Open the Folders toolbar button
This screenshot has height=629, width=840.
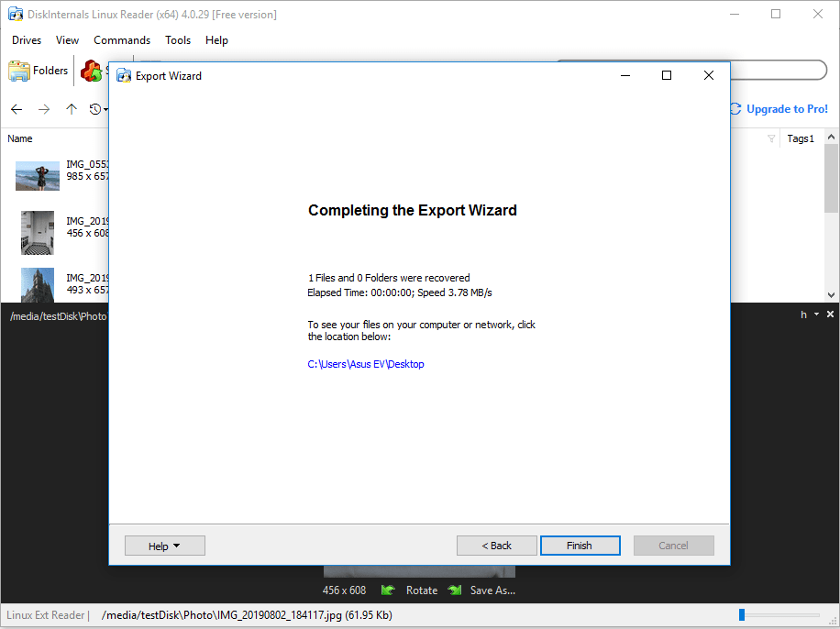point(38,71)
